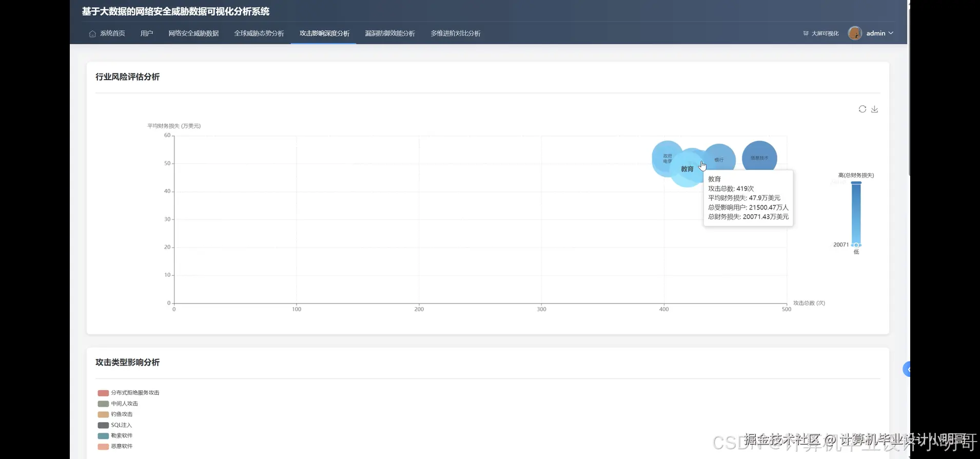Click the chart restore/refresh icon

(863, 109)
